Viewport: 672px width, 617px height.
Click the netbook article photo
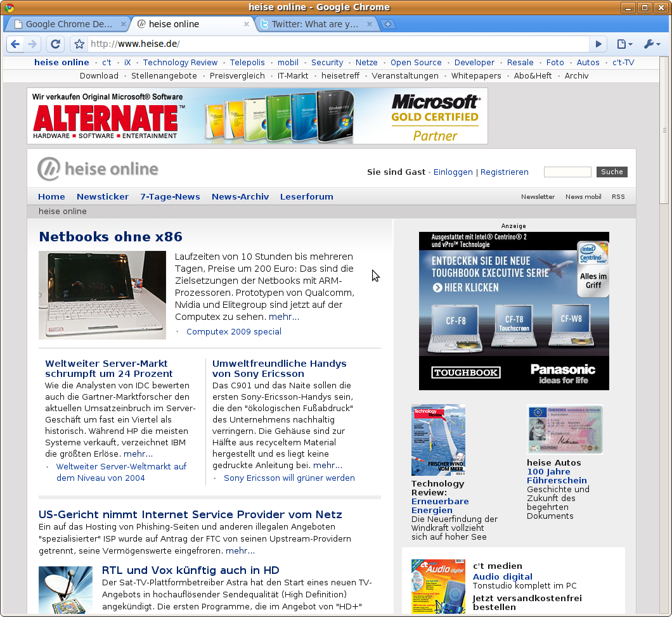(x=102, y=295)
